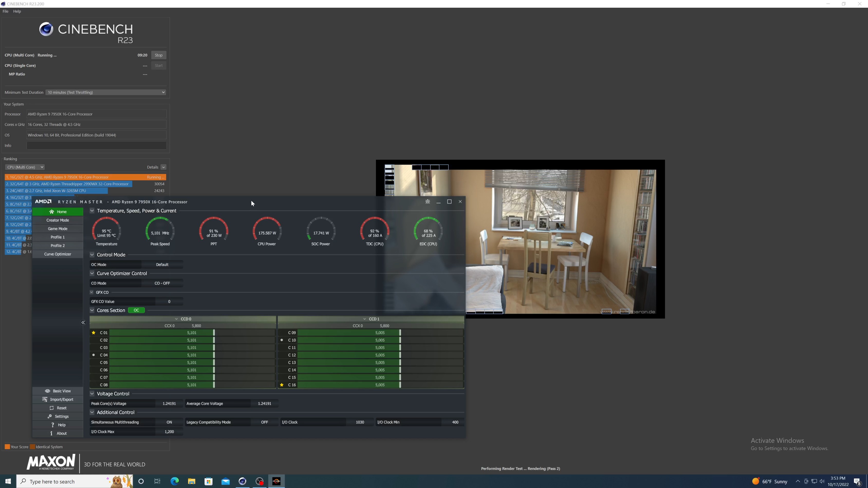The image size is (868, 488).
Task: Select Creator Mode in Ryzen Master
Action: click(58, 220)
